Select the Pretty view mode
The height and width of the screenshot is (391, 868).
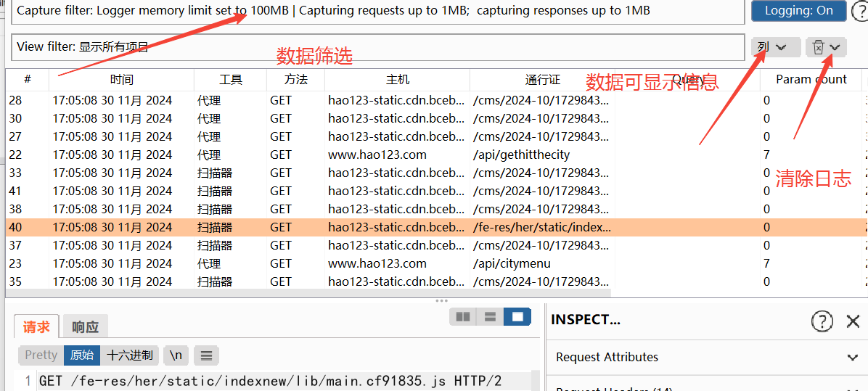[41, 355]
